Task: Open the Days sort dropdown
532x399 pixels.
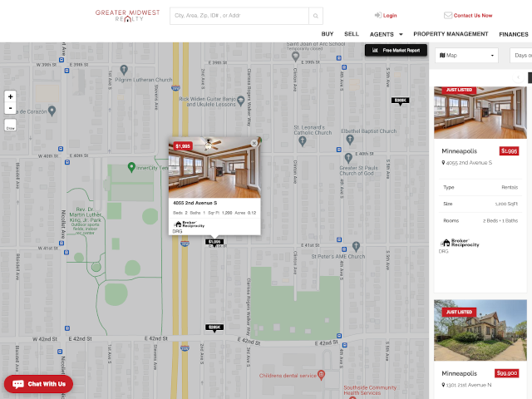Action: (521, 56)
